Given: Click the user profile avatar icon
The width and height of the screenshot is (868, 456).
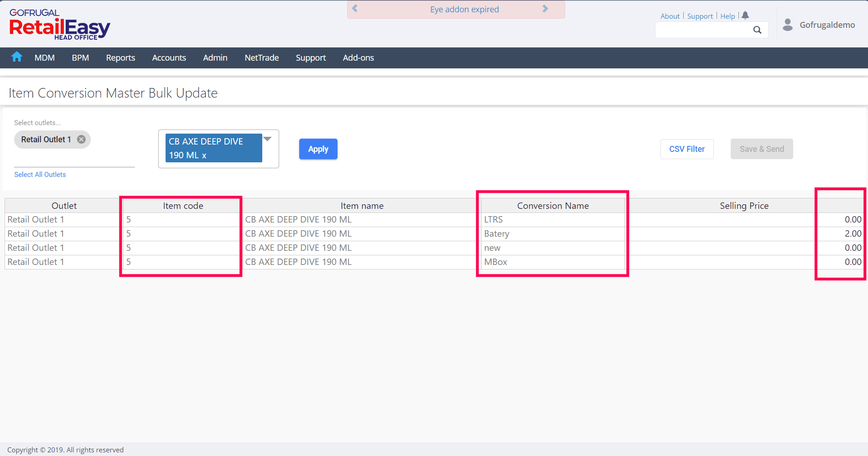Looking at the screenshot, I should point(788,25).
